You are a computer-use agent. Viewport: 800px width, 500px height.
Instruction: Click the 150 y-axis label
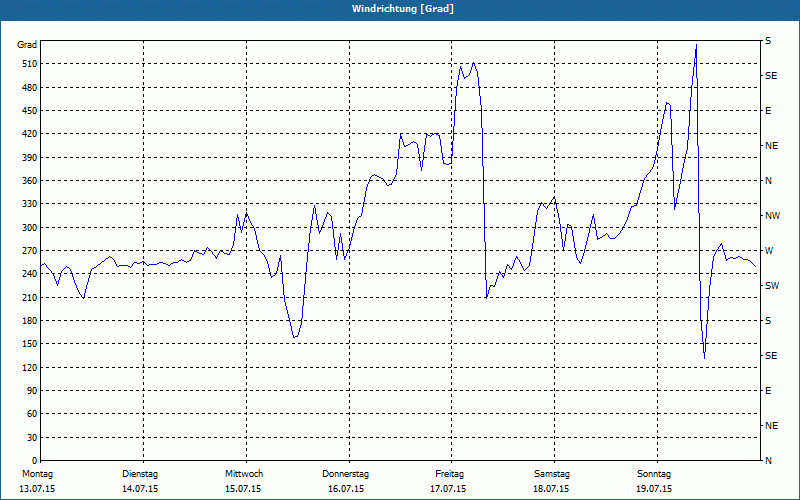click(30, 344)
